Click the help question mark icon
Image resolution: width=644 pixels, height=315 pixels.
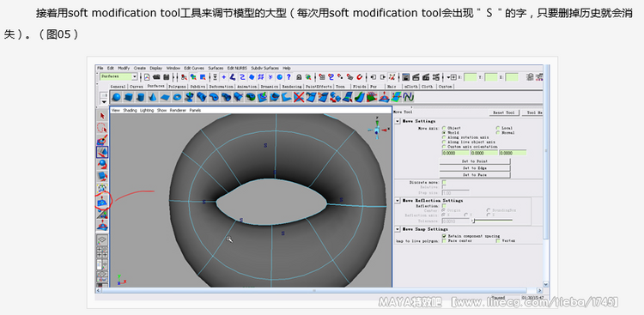pos(289,76)
